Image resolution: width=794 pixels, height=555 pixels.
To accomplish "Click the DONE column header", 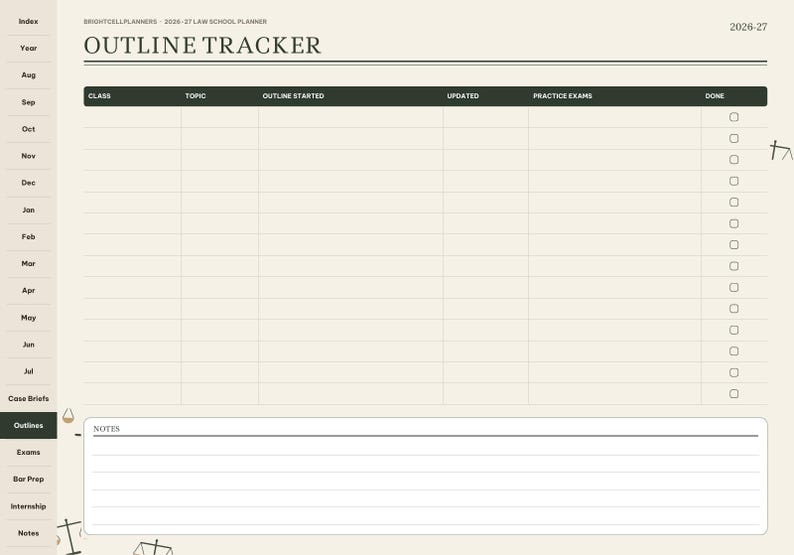I will point(714,96).
